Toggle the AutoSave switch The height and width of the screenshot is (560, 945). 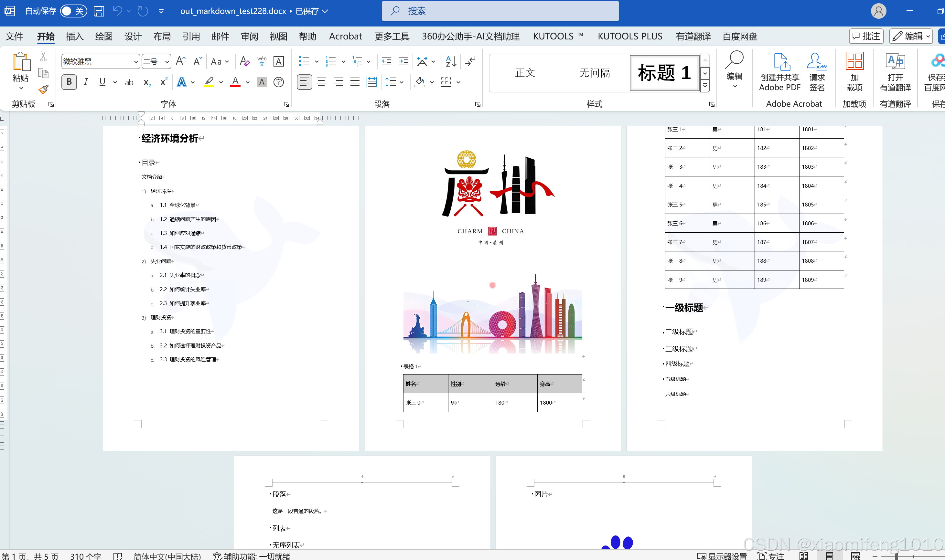point(73,11)
